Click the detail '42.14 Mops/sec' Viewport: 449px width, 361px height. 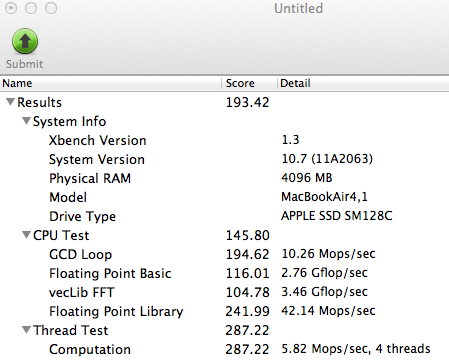tap(328, 311)
